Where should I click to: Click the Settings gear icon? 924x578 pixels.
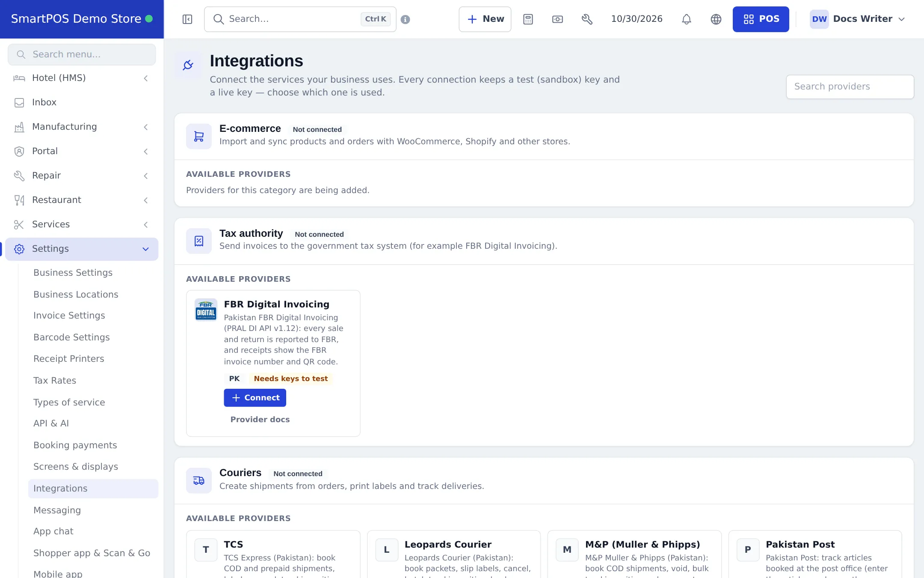tap(19, 249)
